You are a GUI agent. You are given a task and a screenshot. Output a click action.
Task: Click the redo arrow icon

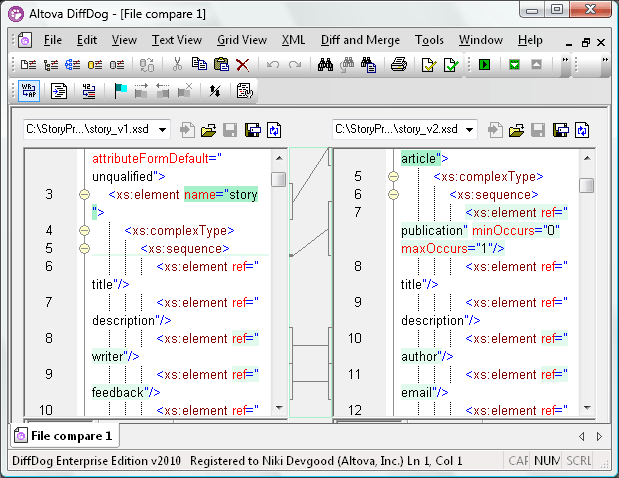(x=294, y=64)
